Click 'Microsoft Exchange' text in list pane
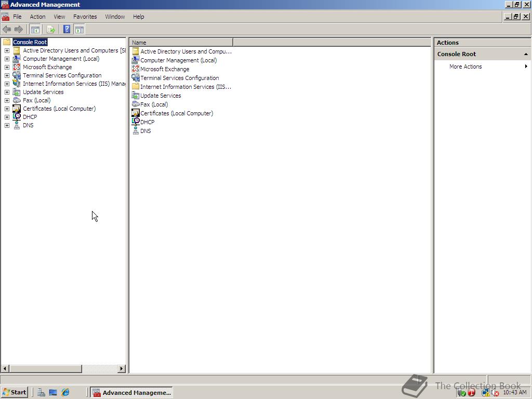 tap(165, 69)
